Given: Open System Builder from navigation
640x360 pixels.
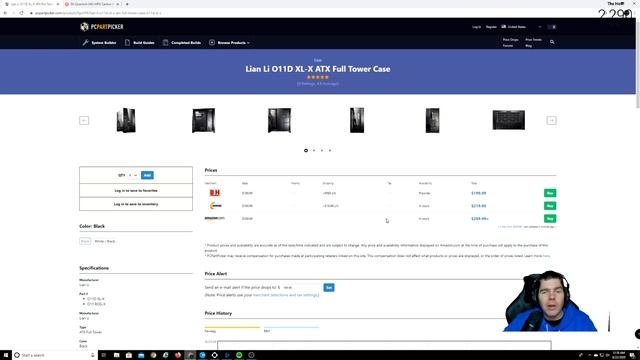Looking at the screenshot, I should (x=100, y=42).
